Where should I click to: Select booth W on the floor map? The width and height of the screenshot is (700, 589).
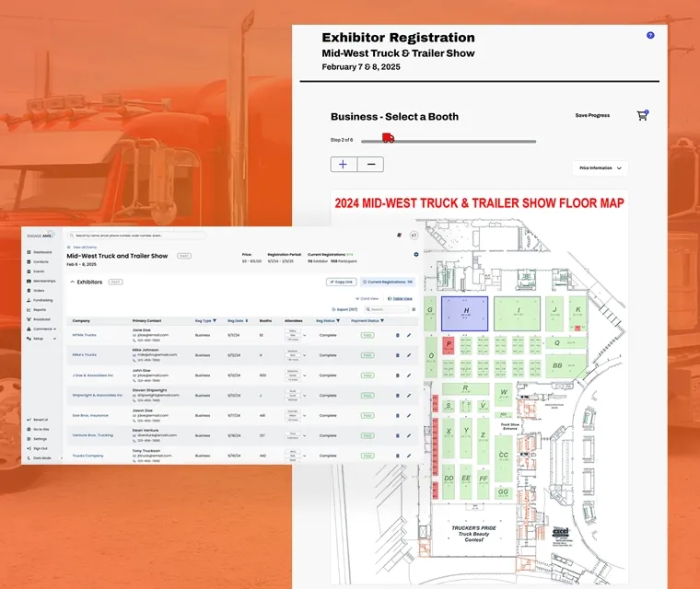[504, 393]
